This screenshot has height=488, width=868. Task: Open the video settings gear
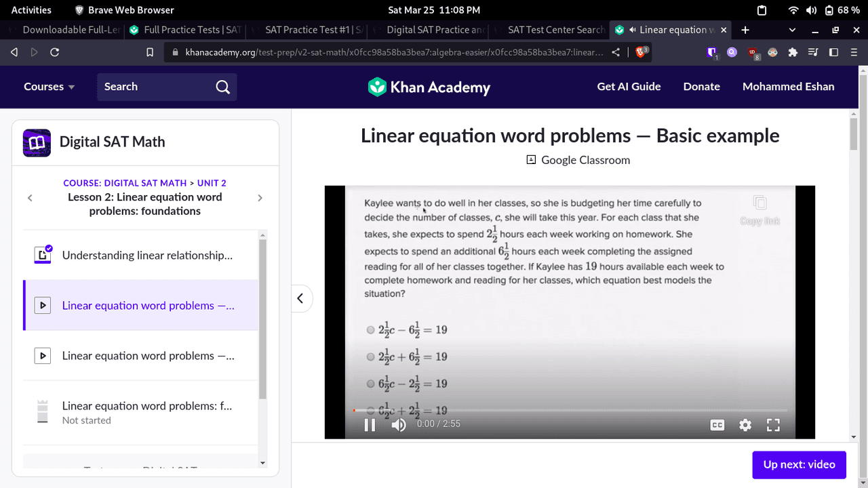coord(745,425)
